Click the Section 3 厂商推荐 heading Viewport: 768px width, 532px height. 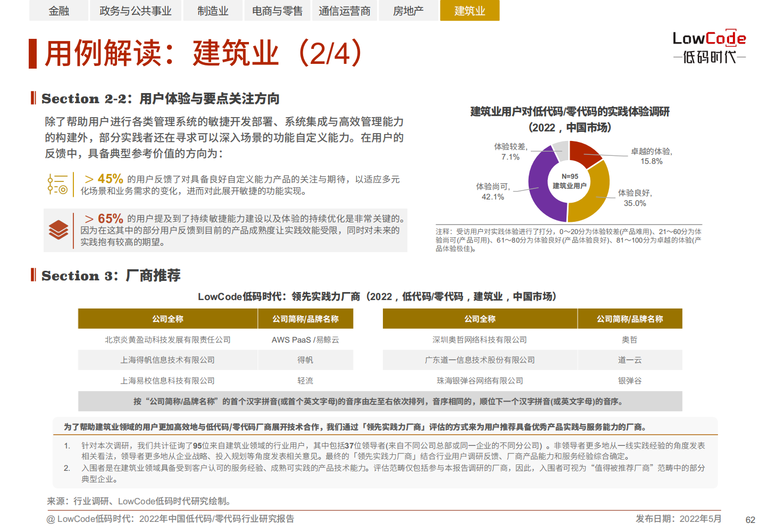pos(111,276)
